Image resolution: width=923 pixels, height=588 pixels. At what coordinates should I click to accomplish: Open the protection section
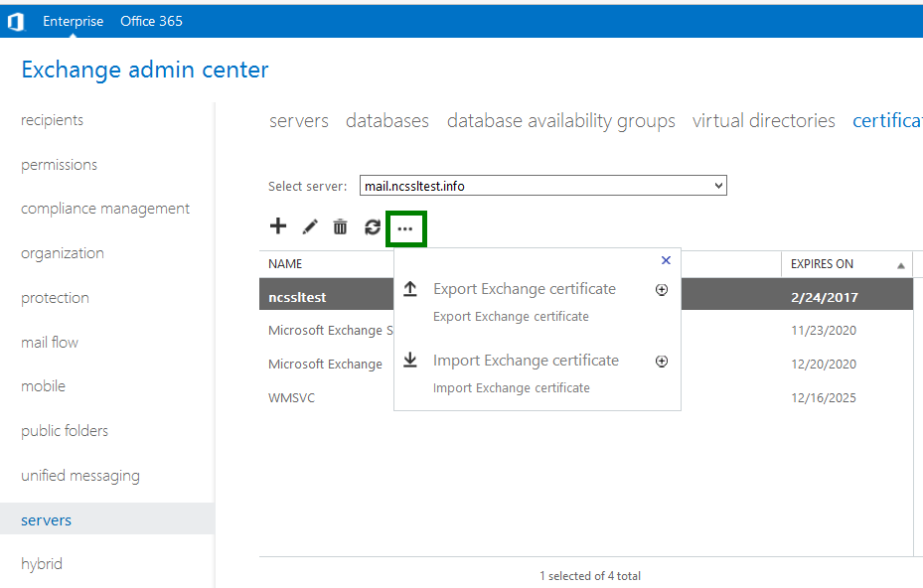[55, 298]
